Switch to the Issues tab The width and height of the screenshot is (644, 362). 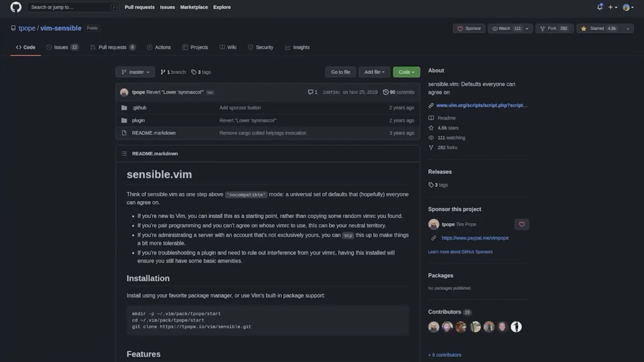click(x=62, y=47)
